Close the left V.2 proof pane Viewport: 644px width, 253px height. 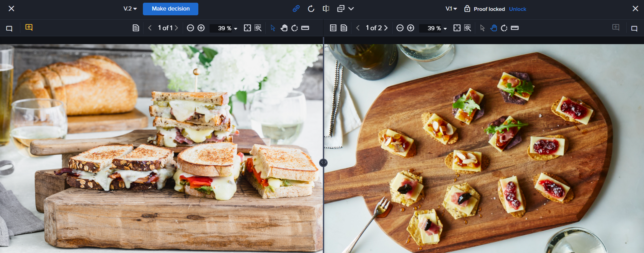(x=11, y=8)
